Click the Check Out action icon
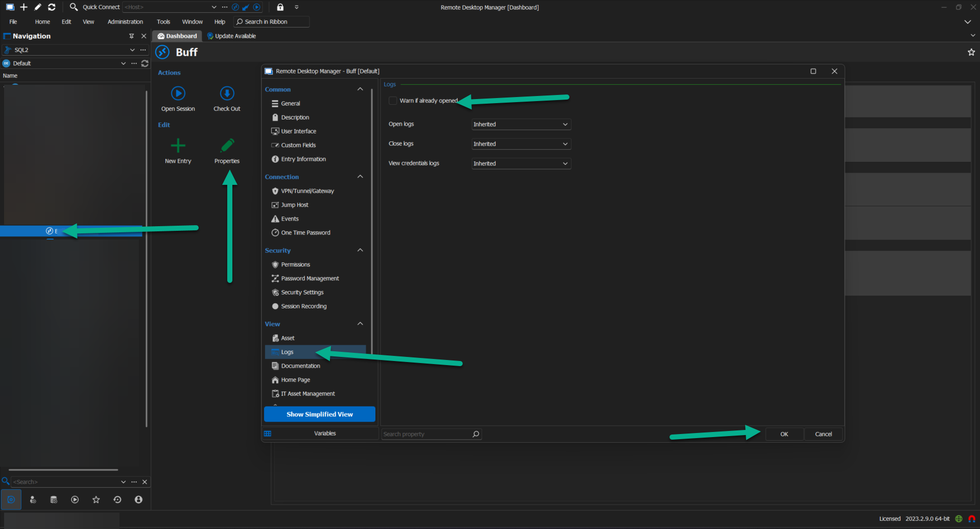 click(227, 93)
